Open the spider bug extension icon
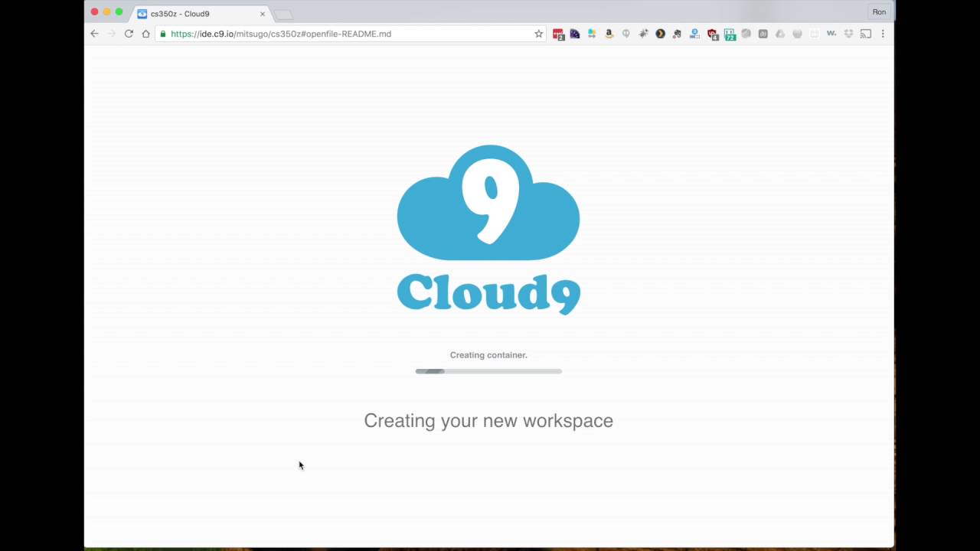Viewport: 980px width, 551px height. [643, 34]
